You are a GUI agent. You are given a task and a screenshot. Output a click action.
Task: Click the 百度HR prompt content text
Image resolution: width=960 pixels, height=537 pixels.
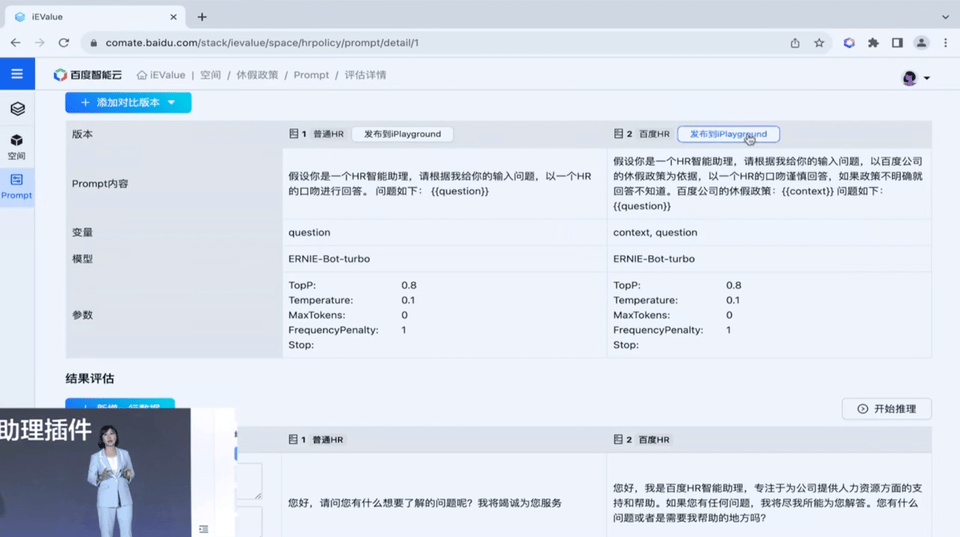pyautogui.click(x=768, y=184)
